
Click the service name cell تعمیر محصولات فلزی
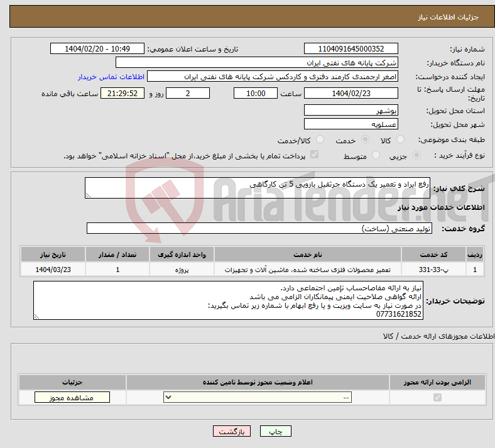point(307,270)
